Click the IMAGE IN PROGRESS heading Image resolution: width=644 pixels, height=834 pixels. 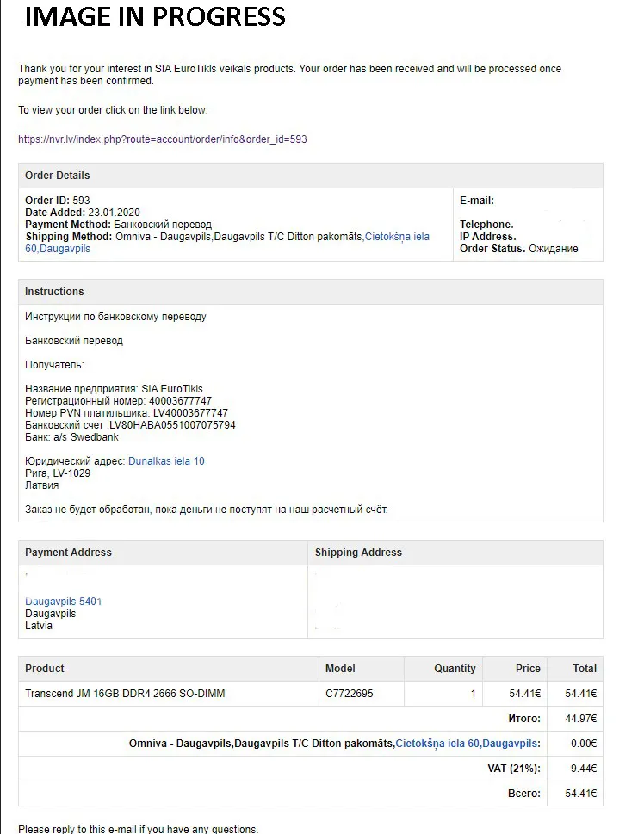pyautogui.click(x=156, y=16)
